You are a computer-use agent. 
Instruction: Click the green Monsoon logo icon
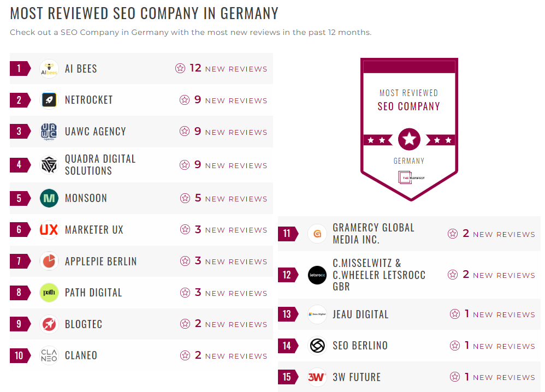pos(48,198)
